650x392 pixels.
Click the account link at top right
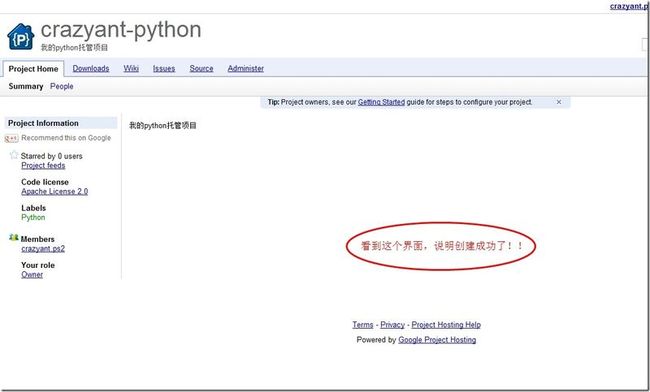pyautogui.click(x=629, y=6)
